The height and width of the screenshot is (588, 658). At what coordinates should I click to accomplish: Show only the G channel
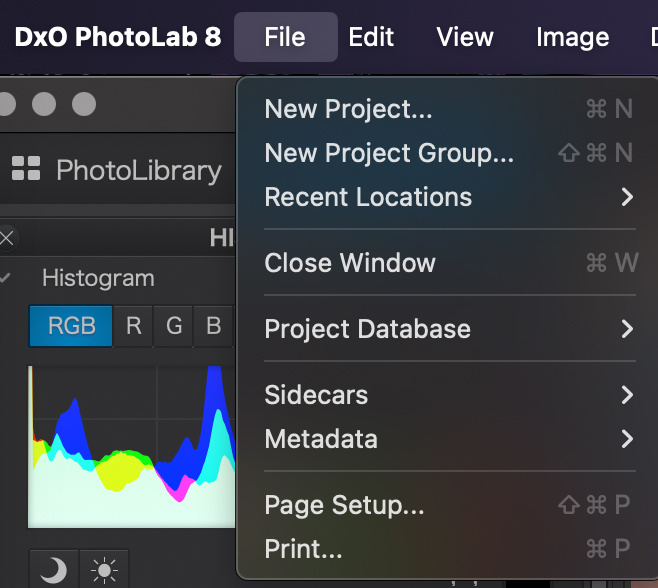[x=174, y=326]
